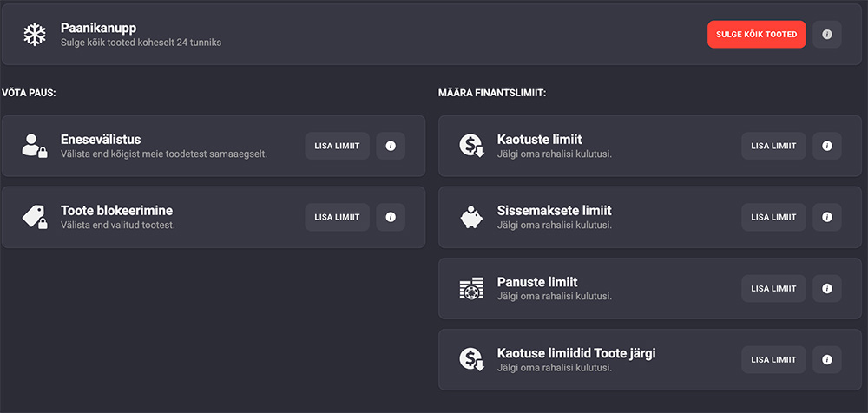868x413 pixels.
Task: Open info icon for Paanikanupp
Action: pos(826,35)
